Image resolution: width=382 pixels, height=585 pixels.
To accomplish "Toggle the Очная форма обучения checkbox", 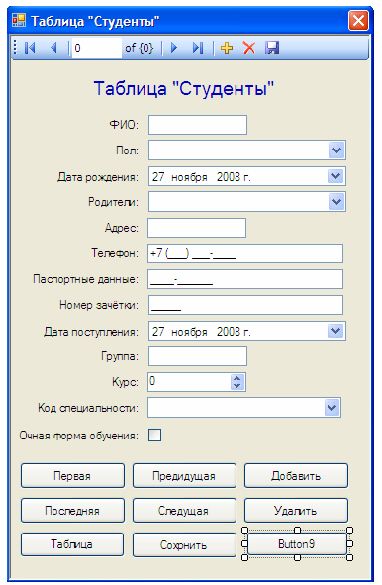I will (154, 435).
